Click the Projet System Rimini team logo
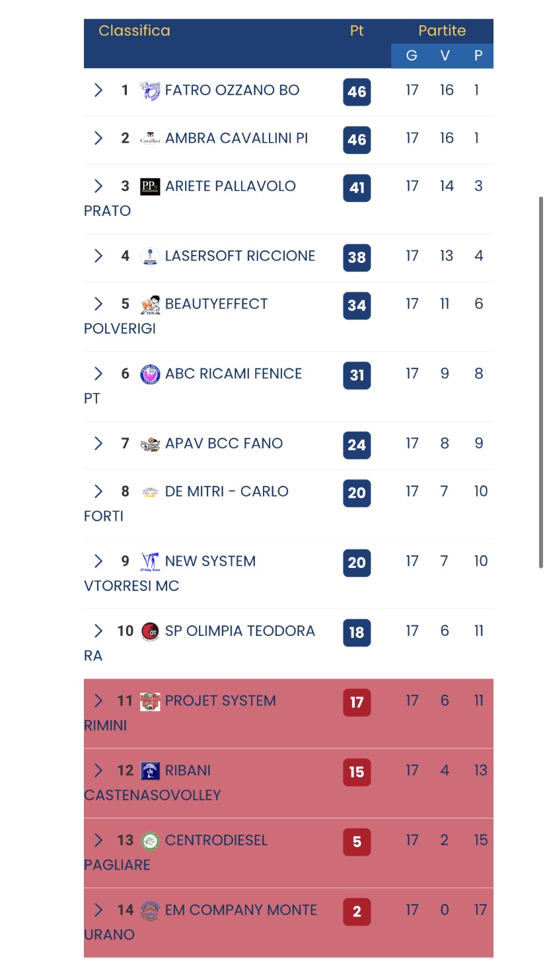Screen dimensions: 547x980 click(x=150, y=701)
